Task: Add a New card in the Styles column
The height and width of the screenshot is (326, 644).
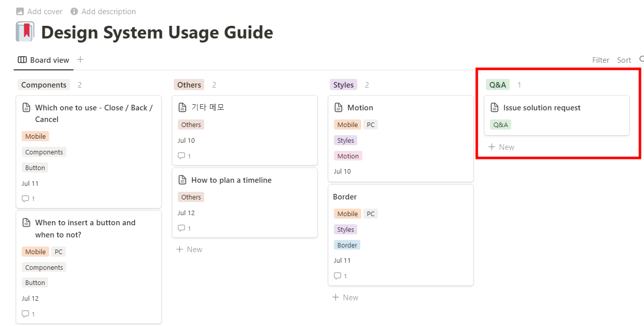Action: pos(346,298)
